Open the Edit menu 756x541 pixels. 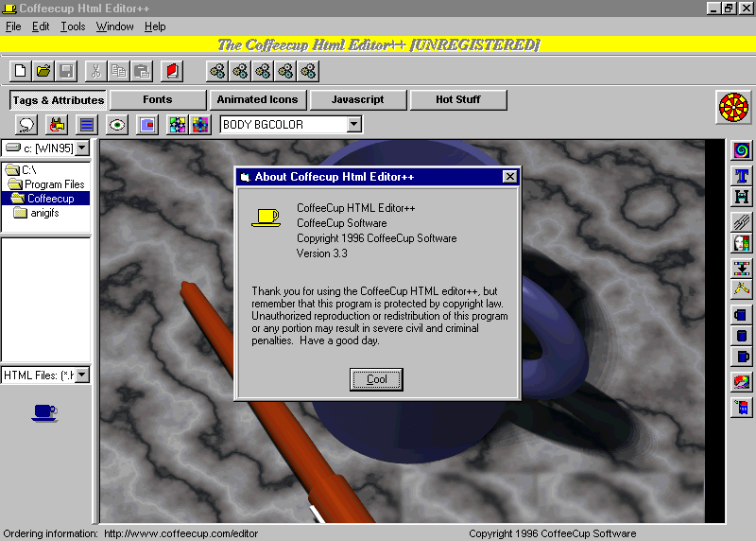pos(41,26)
